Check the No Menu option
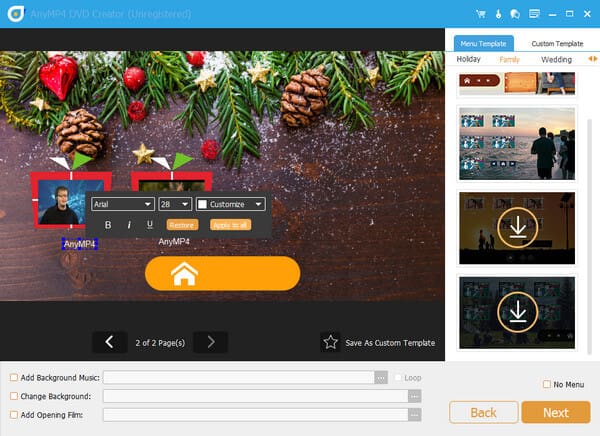This screenshot has width=600, height=436. [x=545, y=384]
